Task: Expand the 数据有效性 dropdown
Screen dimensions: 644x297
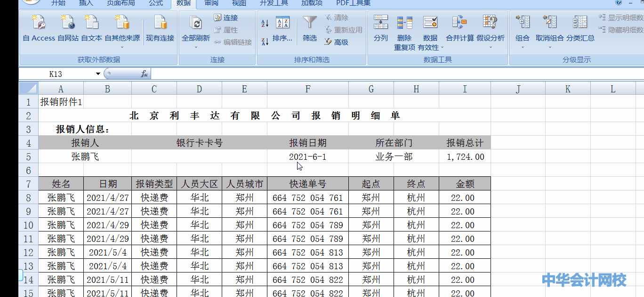Action: click(442, 48)
